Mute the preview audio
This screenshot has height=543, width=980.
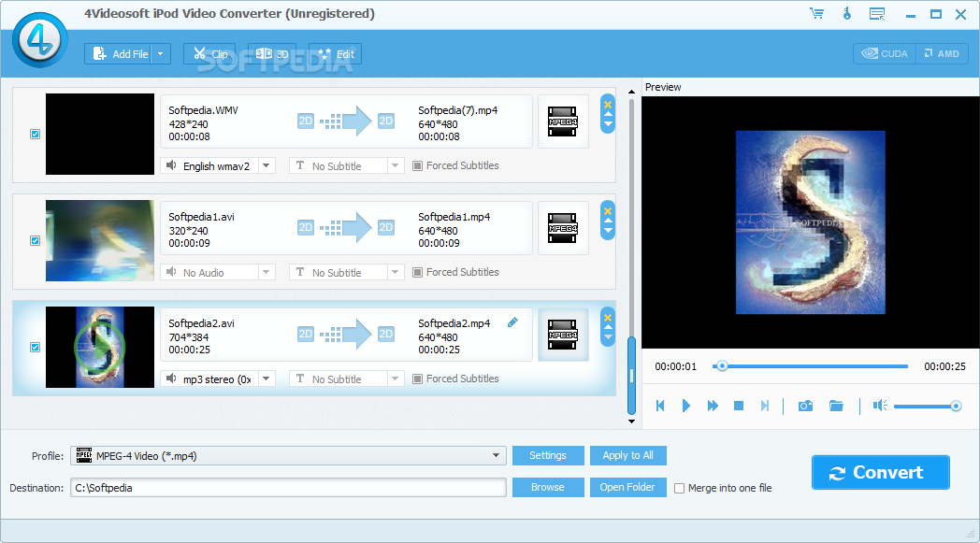(880, 407)
